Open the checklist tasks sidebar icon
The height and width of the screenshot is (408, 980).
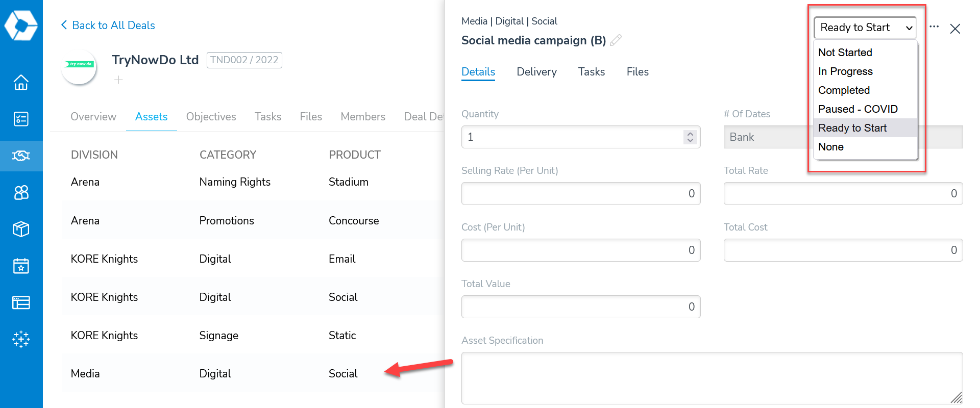click(21, 119)
